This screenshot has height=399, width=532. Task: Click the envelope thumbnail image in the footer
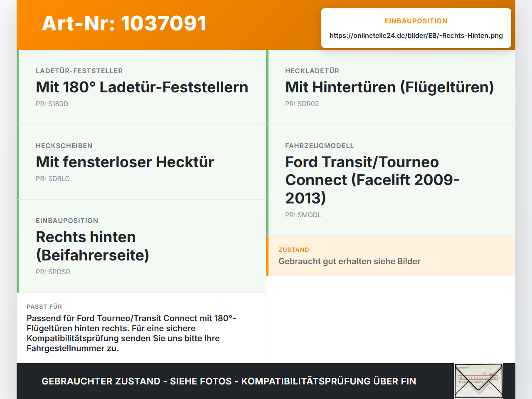478,381
